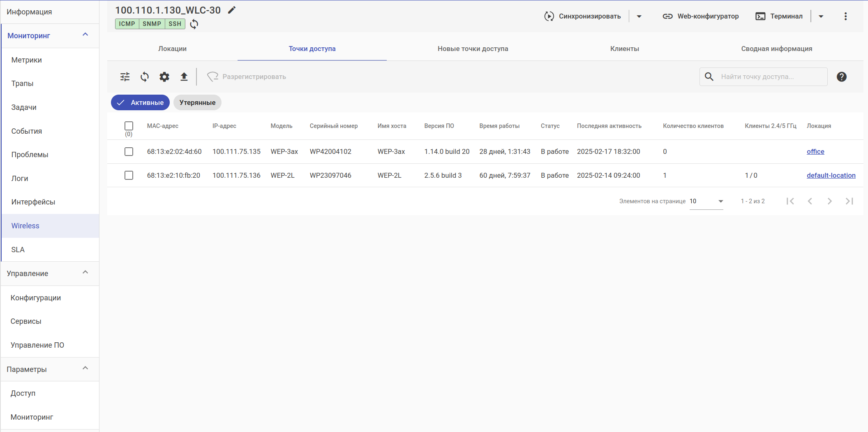This screenshot has height=432, width=868.
Task: Select the Утерянные filter chip
Action: (x=197, y=102)
